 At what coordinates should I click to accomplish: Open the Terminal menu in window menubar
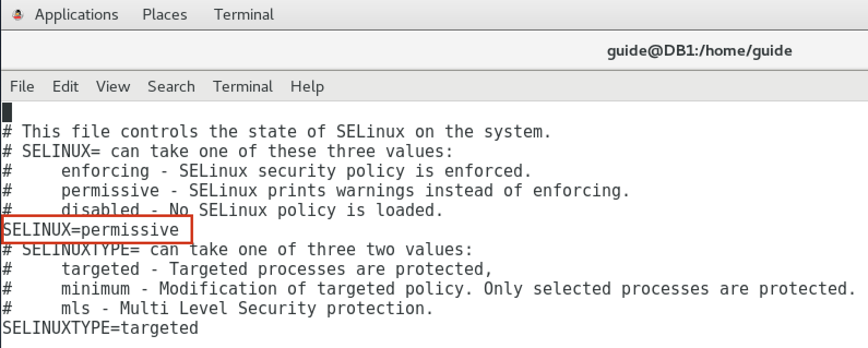coord(243,86)
